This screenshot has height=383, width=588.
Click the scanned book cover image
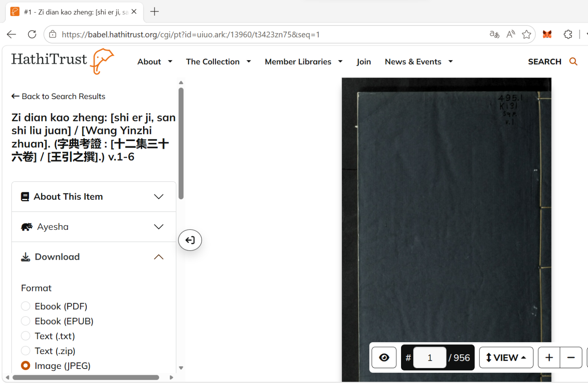[446, 229]
